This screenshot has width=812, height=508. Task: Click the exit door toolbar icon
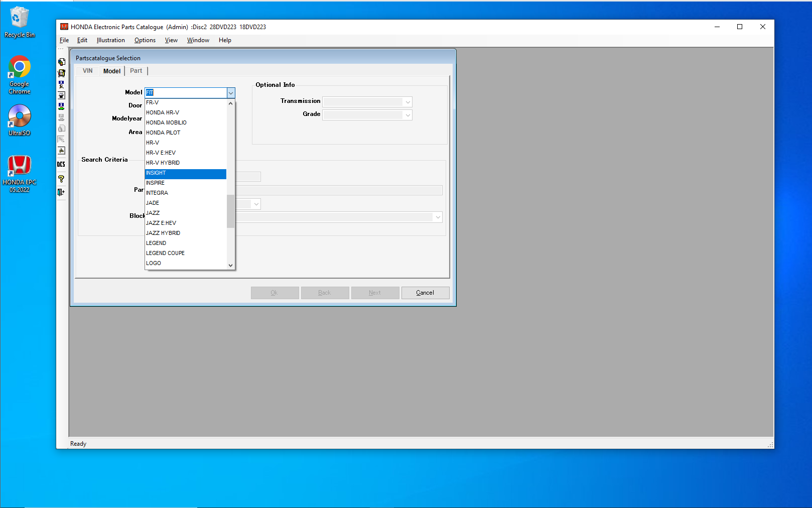click(x=61, y=192)
